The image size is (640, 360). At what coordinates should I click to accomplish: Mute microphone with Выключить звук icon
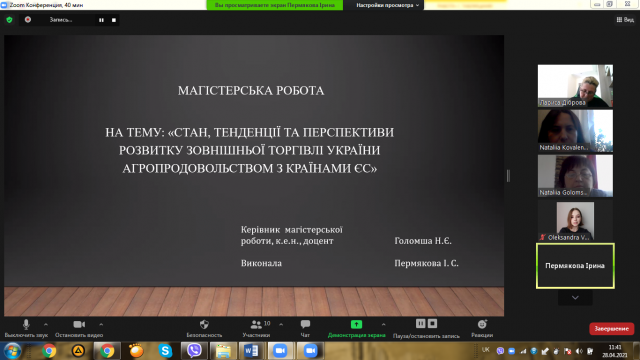coord(26,325)
